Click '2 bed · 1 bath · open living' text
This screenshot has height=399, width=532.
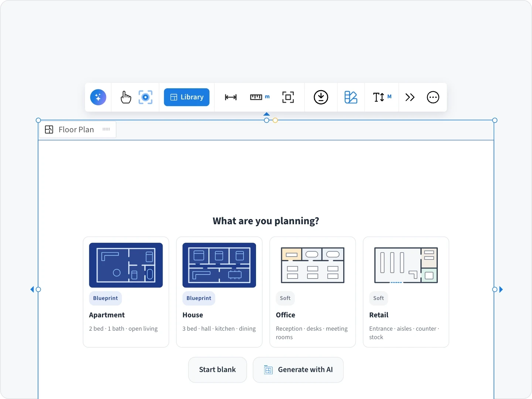(123, 329)
